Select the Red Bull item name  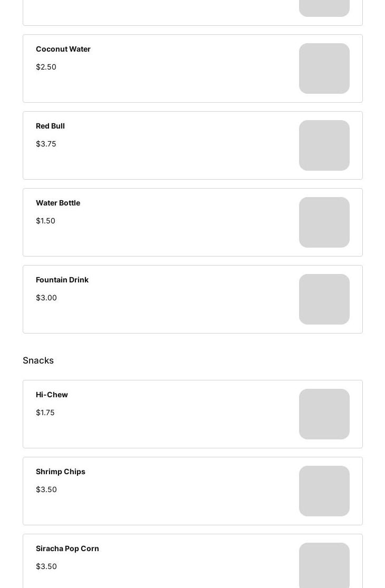click(50, 126)
